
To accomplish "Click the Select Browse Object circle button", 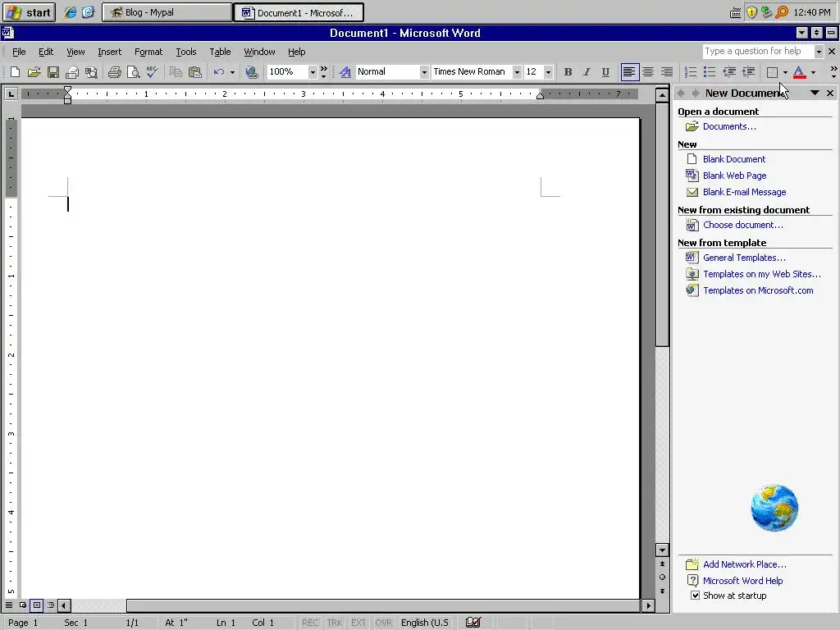I will 662,577.
